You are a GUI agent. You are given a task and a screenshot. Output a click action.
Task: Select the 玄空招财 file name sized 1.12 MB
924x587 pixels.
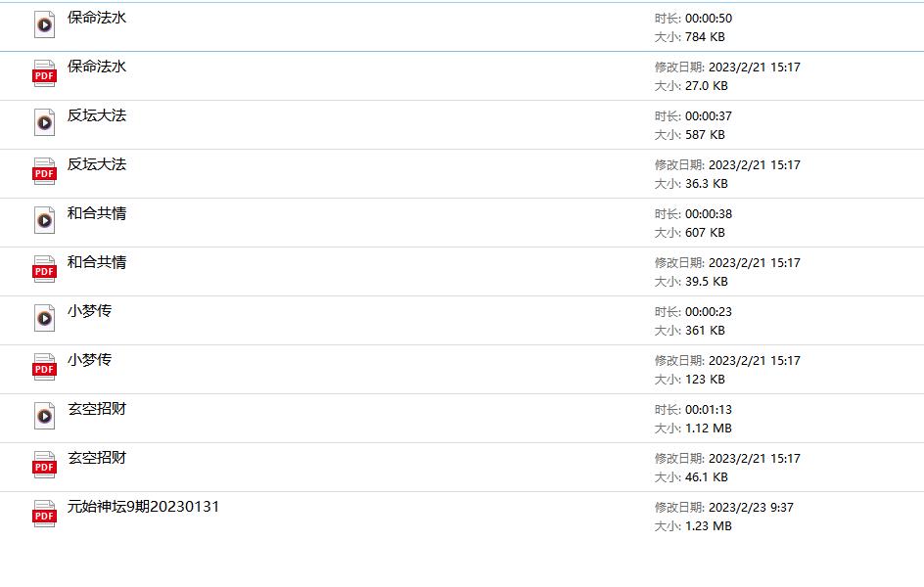pos(97,409)
